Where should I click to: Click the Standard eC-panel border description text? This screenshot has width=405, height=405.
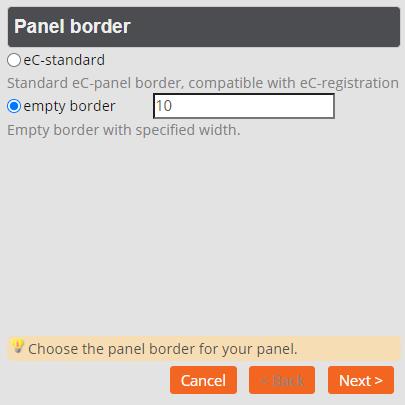203,83
